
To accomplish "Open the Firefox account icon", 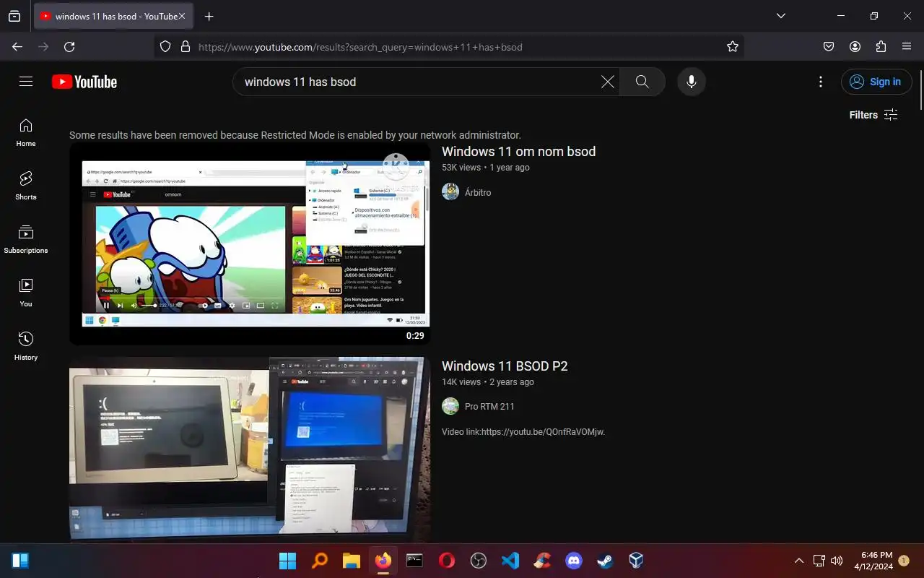I will [x=855, y=47].
